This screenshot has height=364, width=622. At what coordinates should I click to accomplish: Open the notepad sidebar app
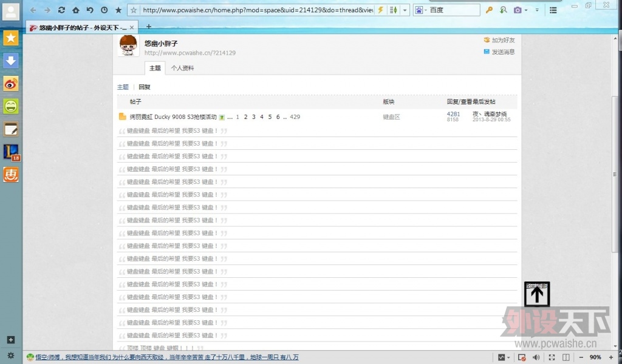11,129
